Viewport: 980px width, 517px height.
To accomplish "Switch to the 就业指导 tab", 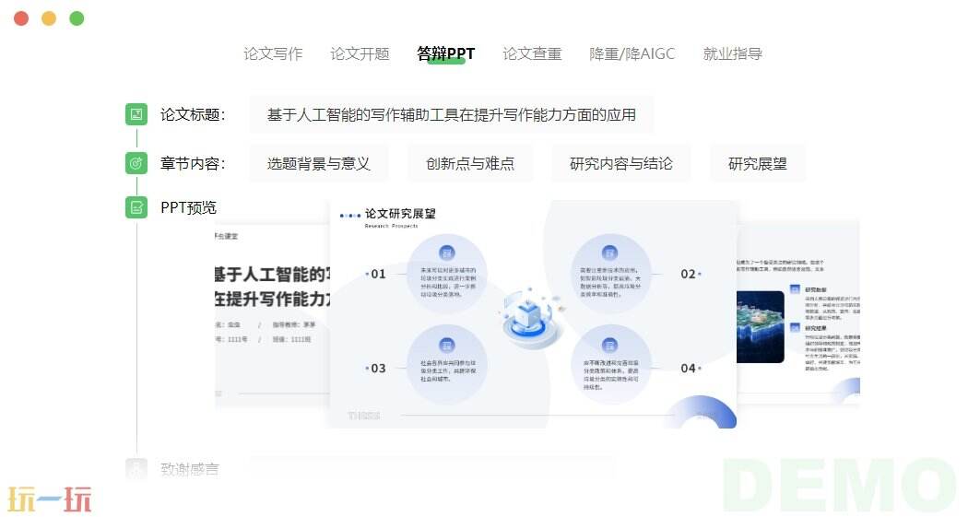I will [x=733, y=53].
